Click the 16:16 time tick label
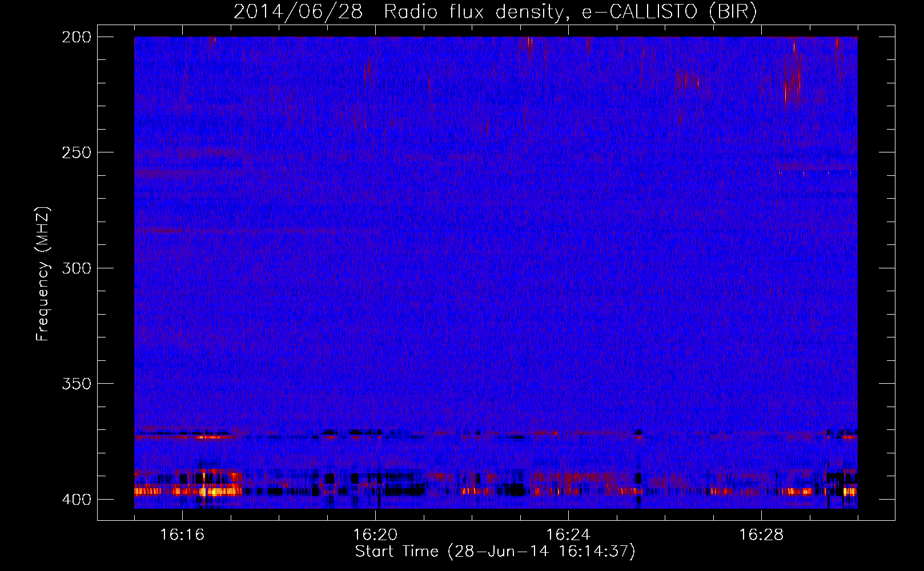The image size is (924, 571). [x=182, y=535]
